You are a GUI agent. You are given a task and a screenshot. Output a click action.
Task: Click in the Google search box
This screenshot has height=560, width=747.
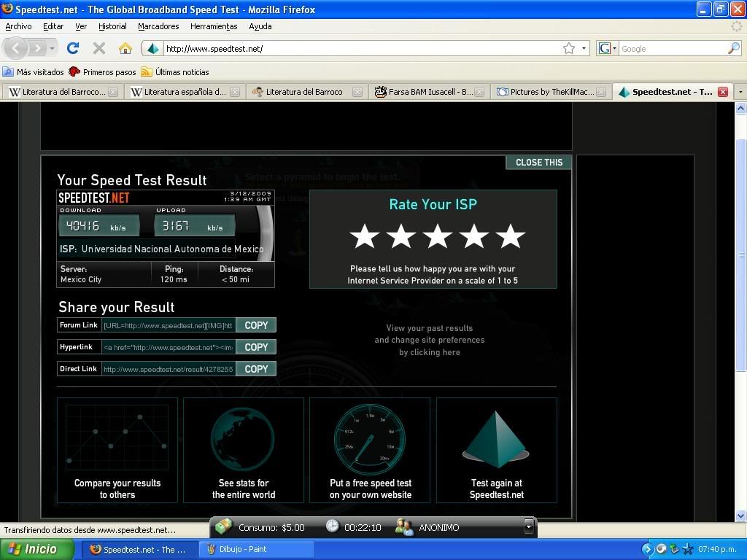click(x=673, y=49)
